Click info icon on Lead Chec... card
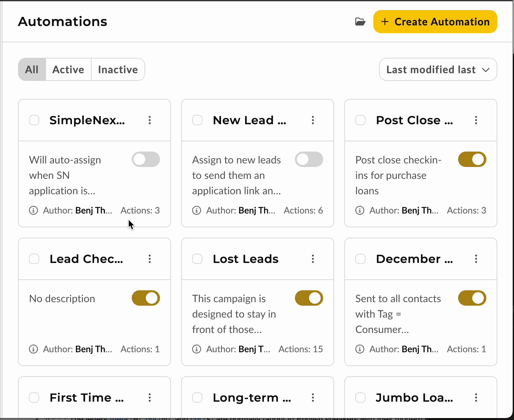 tap(33, 349)
